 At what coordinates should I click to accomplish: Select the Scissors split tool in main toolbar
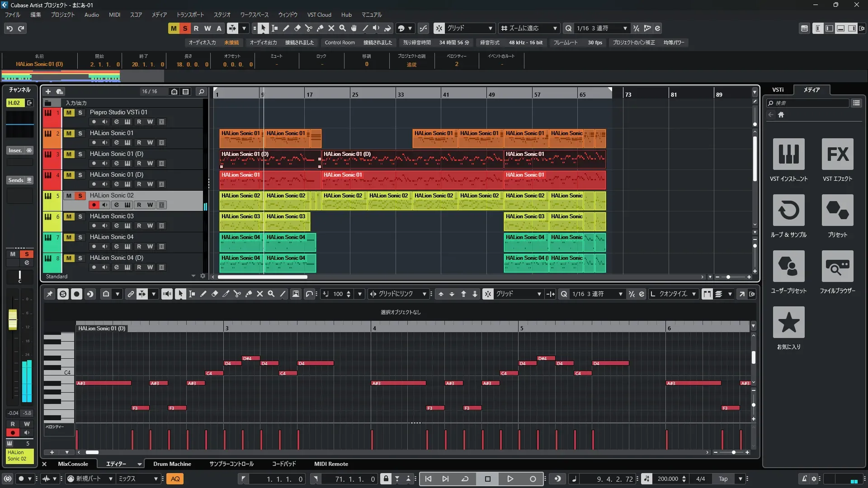(x=308, y=28)
